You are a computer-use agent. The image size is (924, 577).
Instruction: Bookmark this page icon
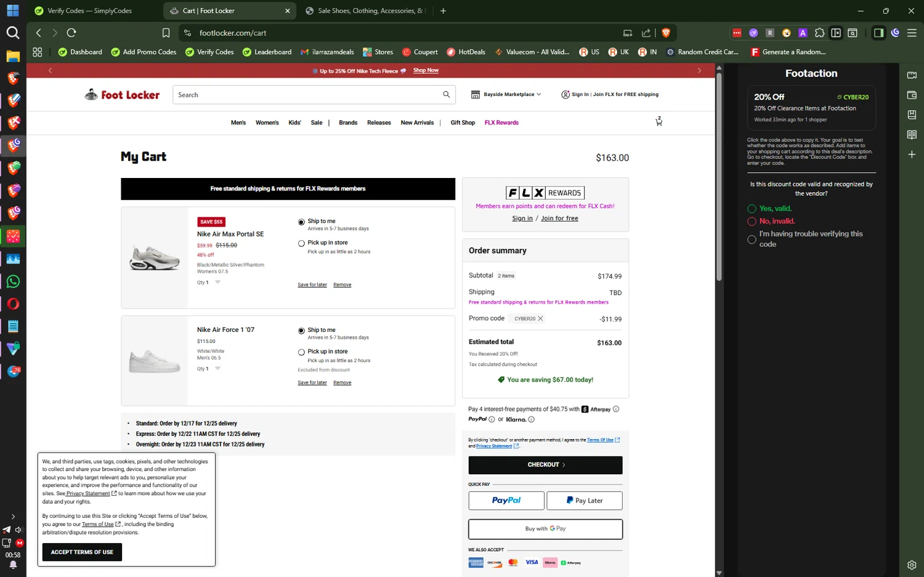[166, 33]
